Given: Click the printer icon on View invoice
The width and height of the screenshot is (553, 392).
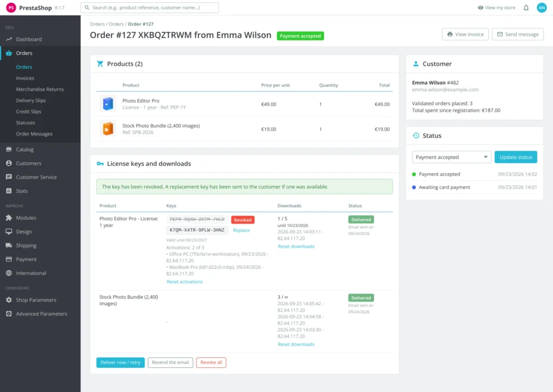Looking at the screenshot, I should [x=450, y=34].
